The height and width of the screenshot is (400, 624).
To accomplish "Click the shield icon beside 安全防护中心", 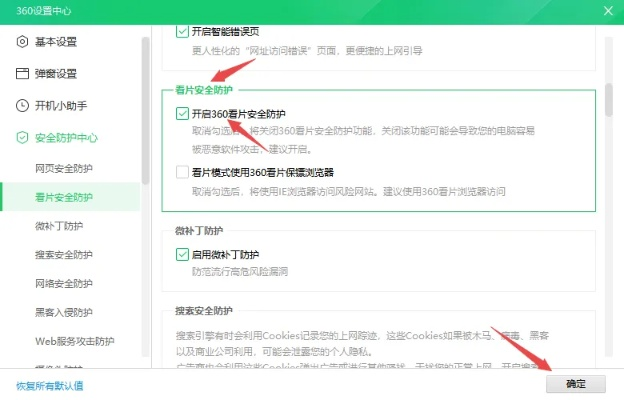I will 22,137.
